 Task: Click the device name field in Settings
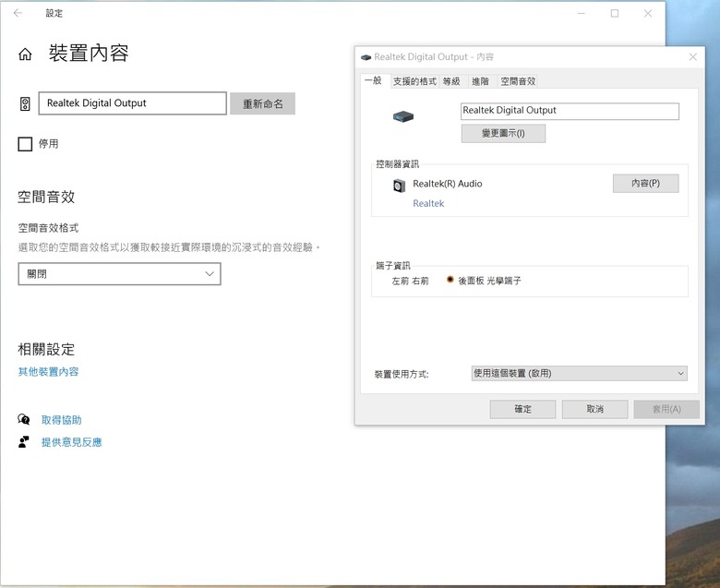click(x=133, y=103)
